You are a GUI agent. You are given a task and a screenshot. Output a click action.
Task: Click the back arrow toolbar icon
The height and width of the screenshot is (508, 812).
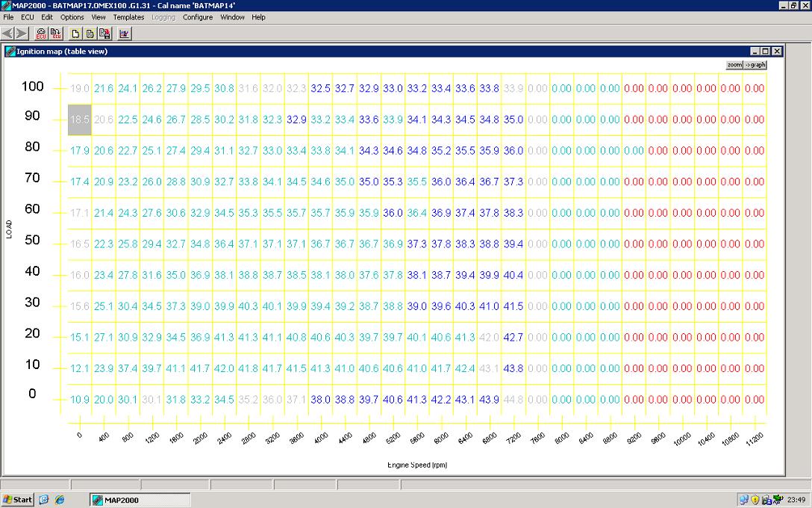8,34
